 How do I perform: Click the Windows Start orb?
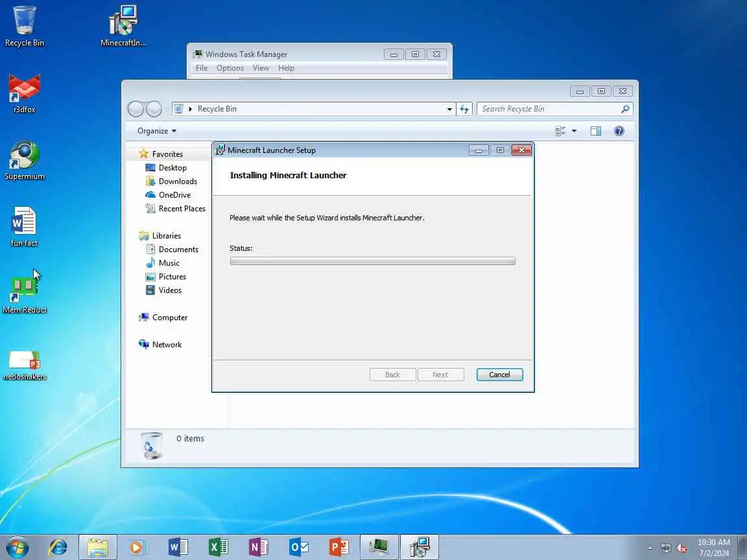click(18, 547)
